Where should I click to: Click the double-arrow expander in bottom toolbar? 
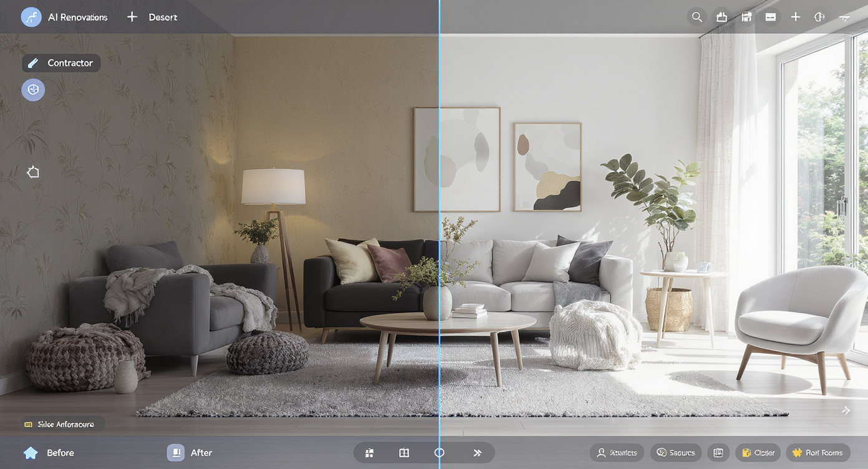point(478,453)
